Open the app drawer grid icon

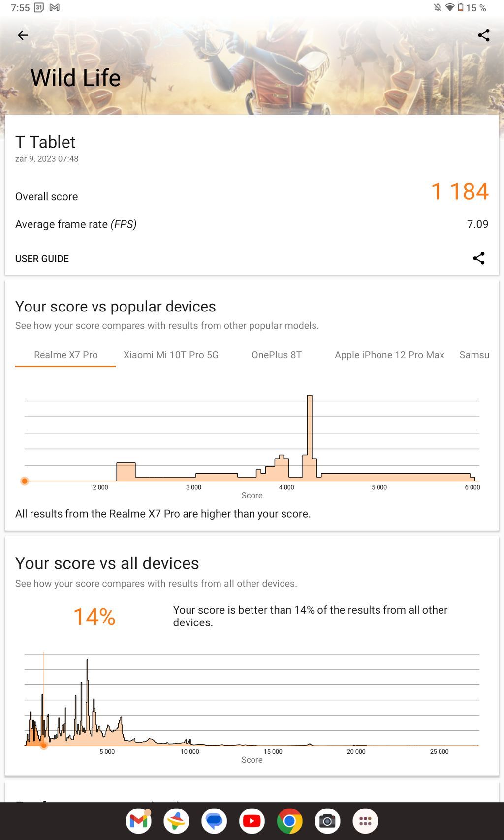click(365, 821)
